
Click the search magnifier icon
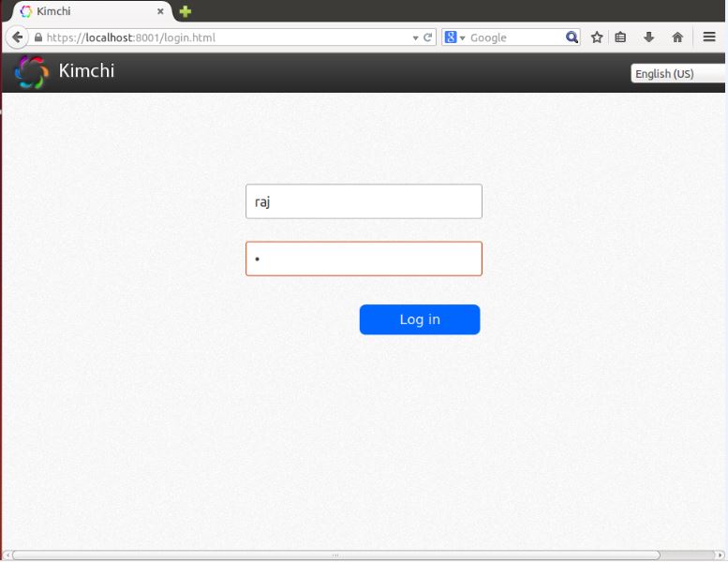572,37
